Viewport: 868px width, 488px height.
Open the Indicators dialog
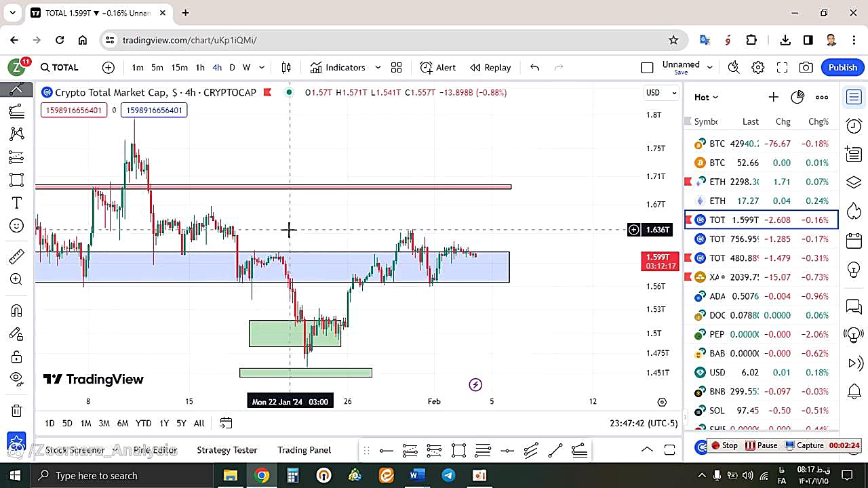coord(338,67)
